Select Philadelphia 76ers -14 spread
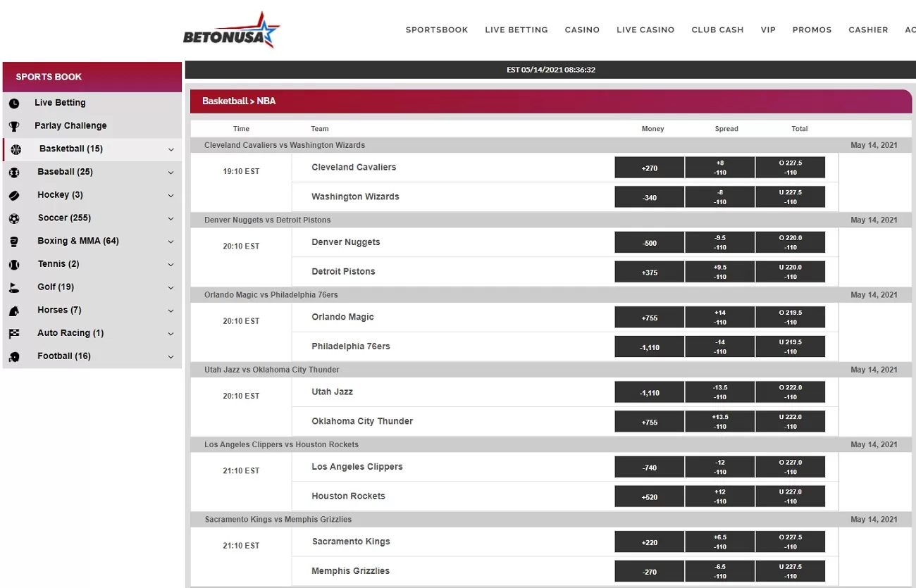Viewport: 916px width, 588px height. click(x=720, y=346)
